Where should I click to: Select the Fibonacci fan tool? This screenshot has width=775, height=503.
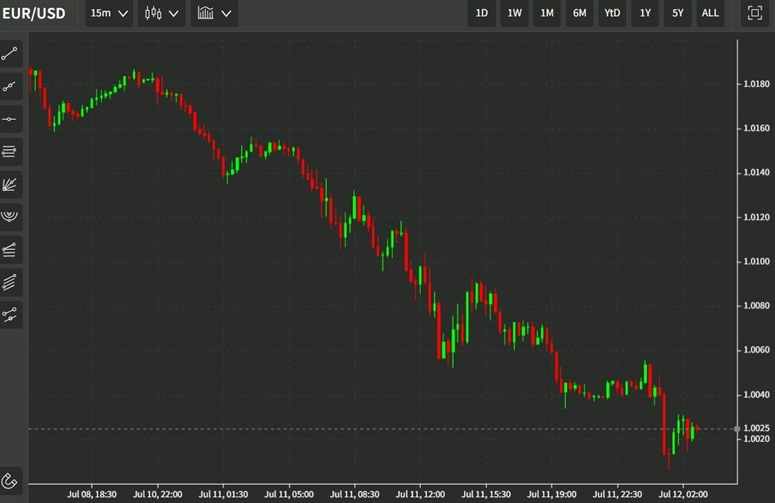point(10,184)
